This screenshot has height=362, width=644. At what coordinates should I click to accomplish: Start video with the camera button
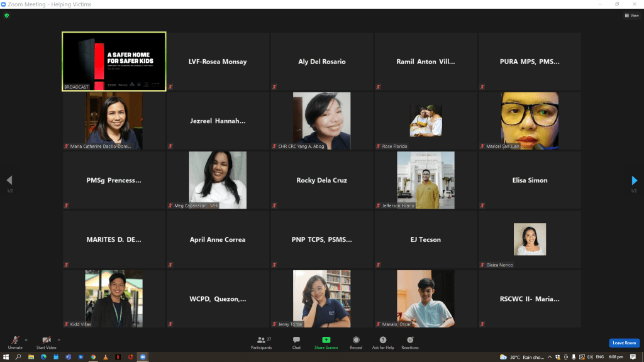coord(46,341)
